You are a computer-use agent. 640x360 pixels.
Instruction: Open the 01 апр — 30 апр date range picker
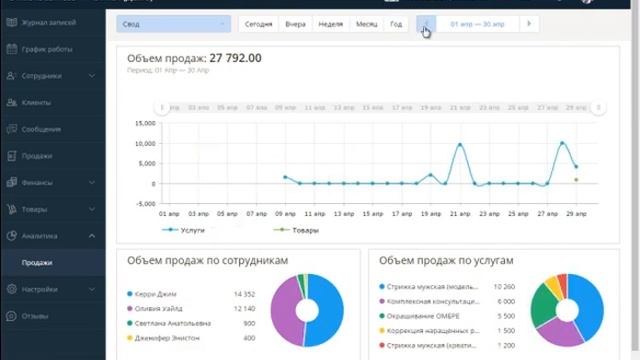(478, 24)
